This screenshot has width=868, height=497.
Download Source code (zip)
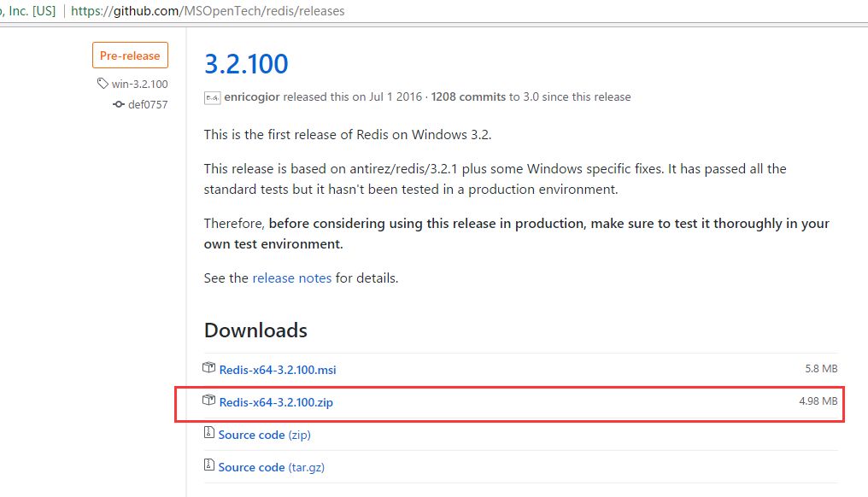pos(264,435)
